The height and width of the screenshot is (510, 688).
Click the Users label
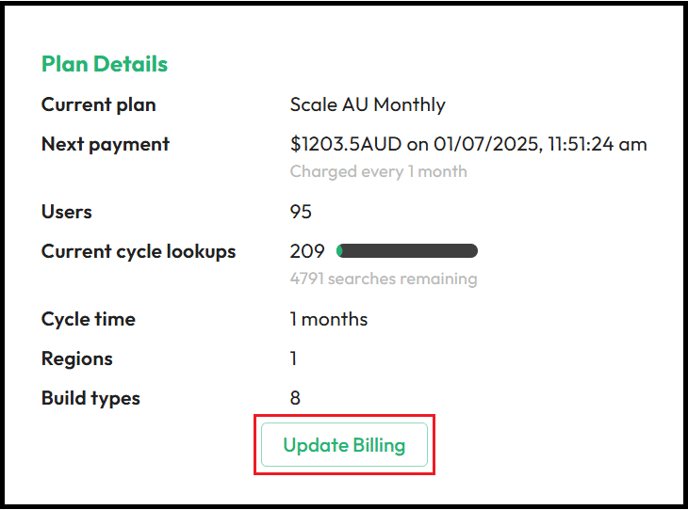click(67, 212)
